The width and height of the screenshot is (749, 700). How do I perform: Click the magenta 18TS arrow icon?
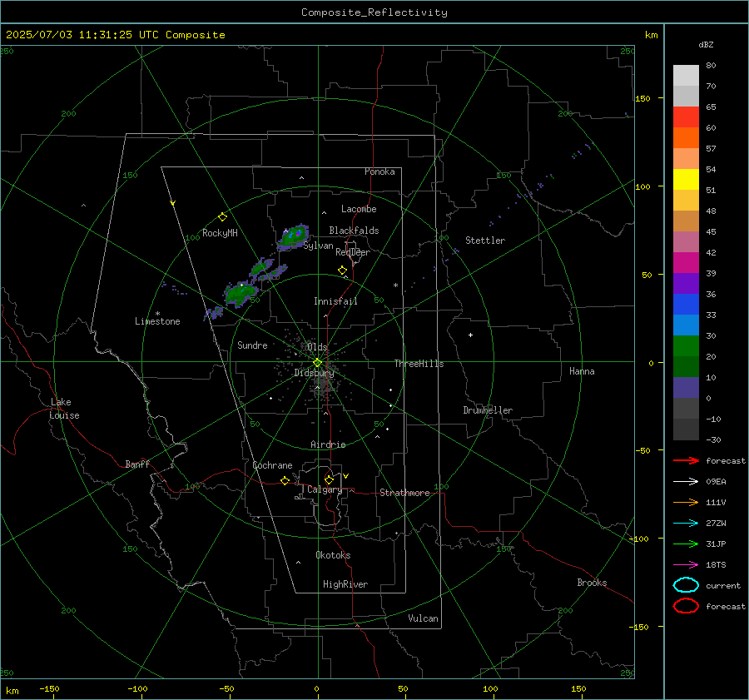[x=686, y=565]
